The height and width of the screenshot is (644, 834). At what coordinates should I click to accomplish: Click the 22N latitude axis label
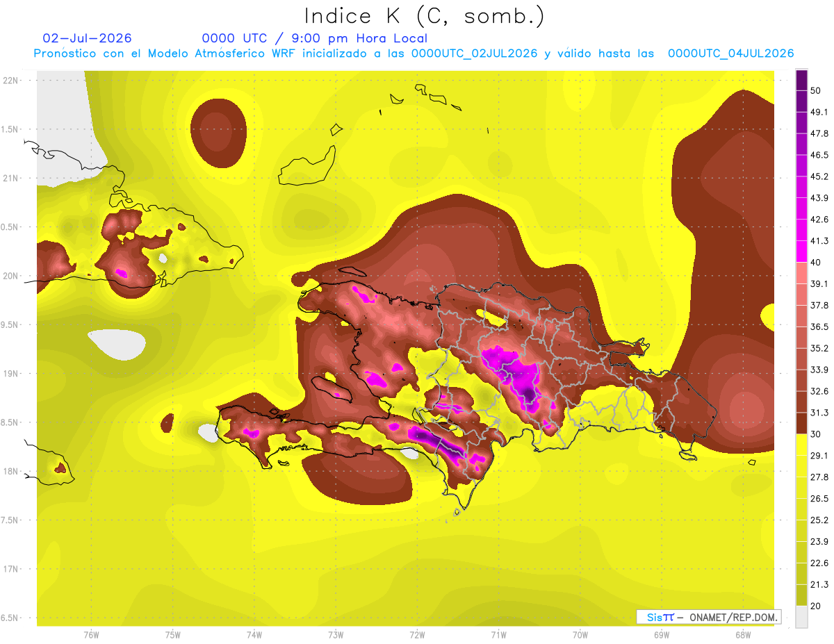(10, 81)
